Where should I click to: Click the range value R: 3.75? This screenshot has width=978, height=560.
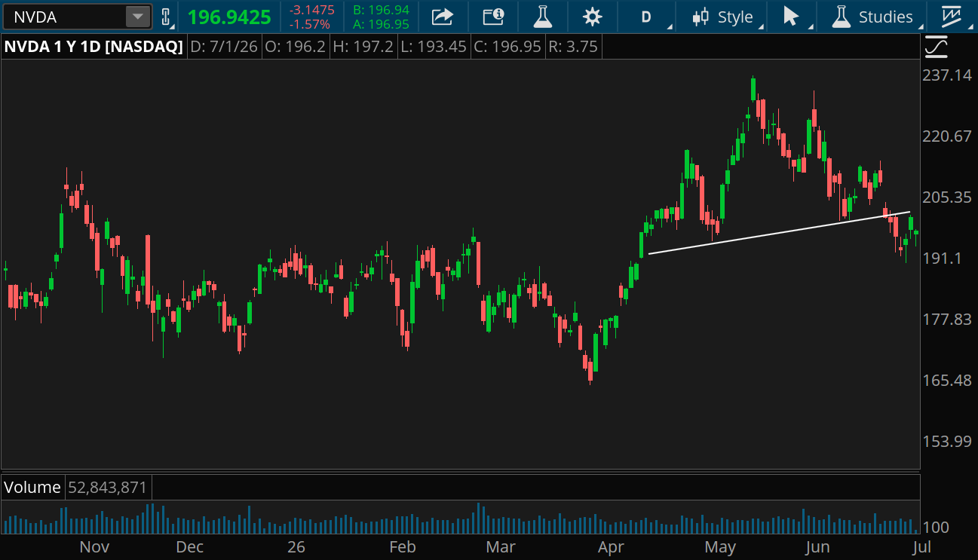click(x=572, y=47)
